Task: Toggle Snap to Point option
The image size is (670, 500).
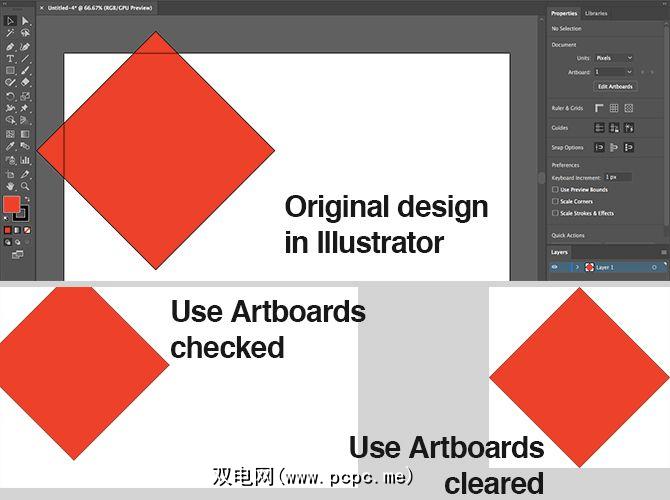Action: click(599, 147)
